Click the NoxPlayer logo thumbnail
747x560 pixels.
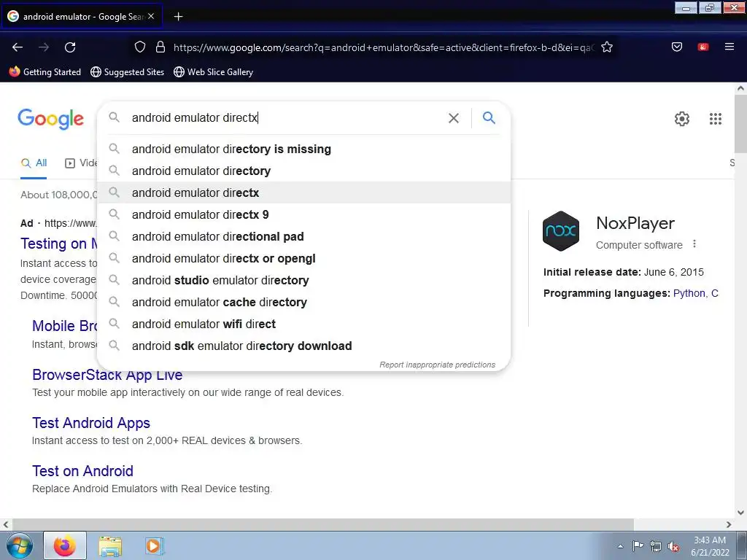tap(561, 231)
